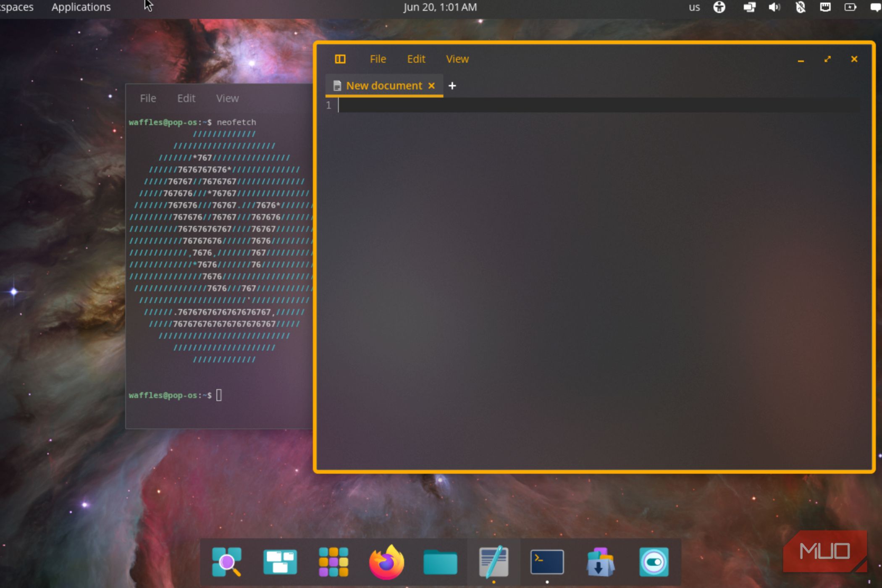Click the neofetch command text in terminal
882x588 pixels.
tap(236, 122)
